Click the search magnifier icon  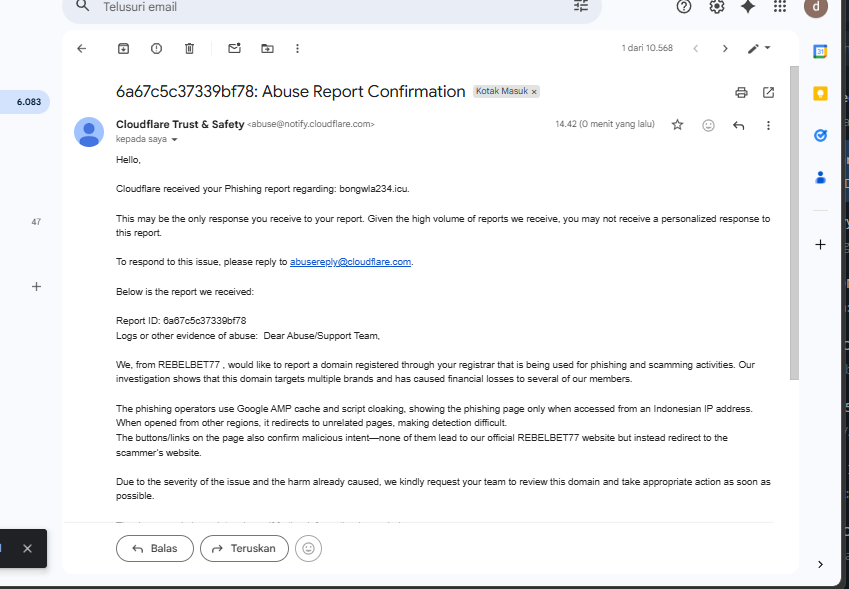pos(82,6)
